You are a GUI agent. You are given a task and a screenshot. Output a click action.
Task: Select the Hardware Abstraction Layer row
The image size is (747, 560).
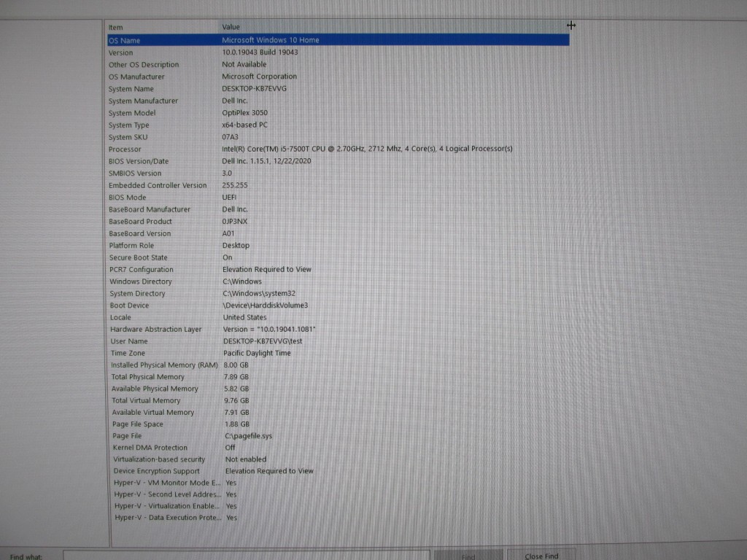pos(156,329)
